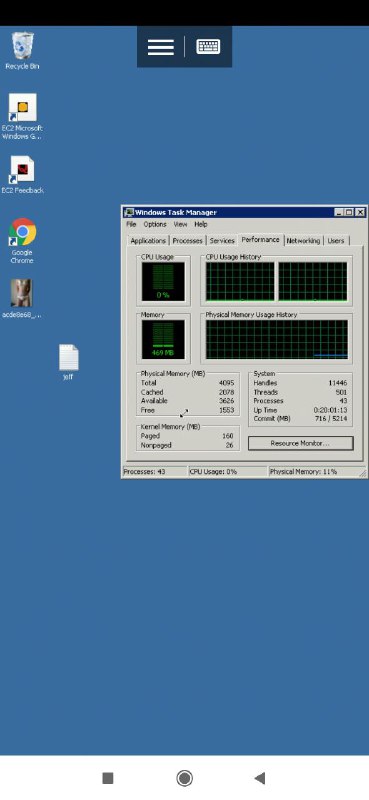
Task: Open the File menu in Task Manager
Action: coord(131,224)
